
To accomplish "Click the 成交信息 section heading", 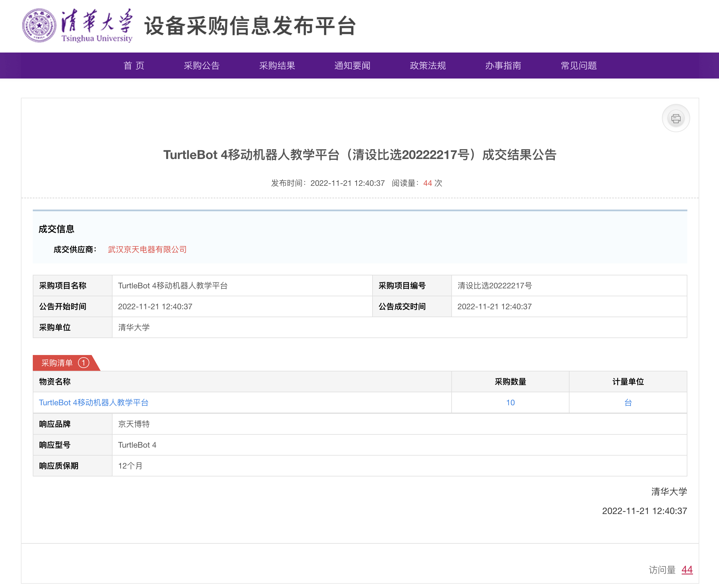I will [x=56, y=229].
